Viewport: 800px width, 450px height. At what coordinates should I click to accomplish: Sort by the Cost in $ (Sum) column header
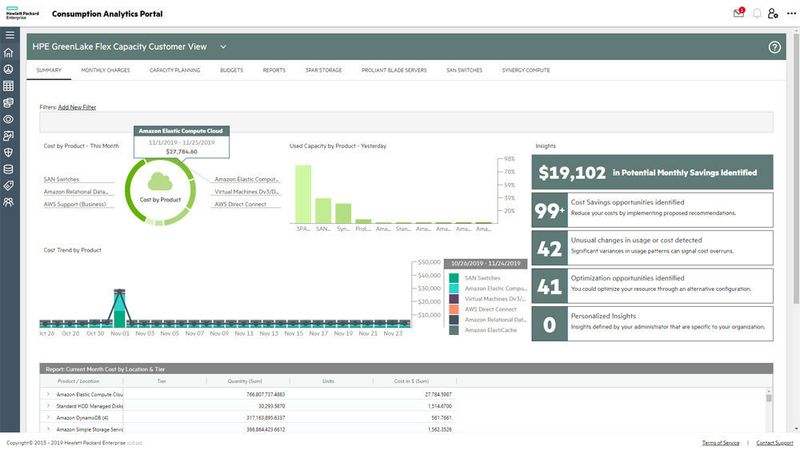(411, 381)
